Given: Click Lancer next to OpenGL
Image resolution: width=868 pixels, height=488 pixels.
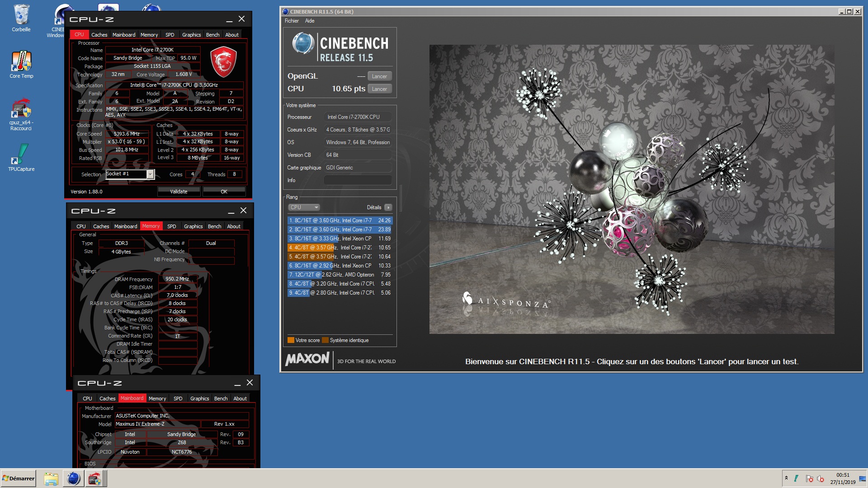Looking at the screenshot, I should tap(379, 76).
